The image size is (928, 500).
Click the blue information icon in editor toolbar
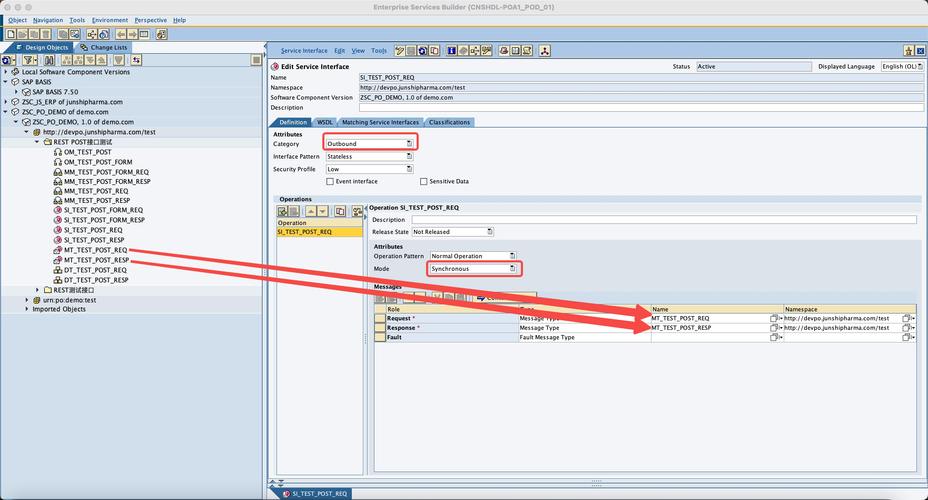click(451, 50)
